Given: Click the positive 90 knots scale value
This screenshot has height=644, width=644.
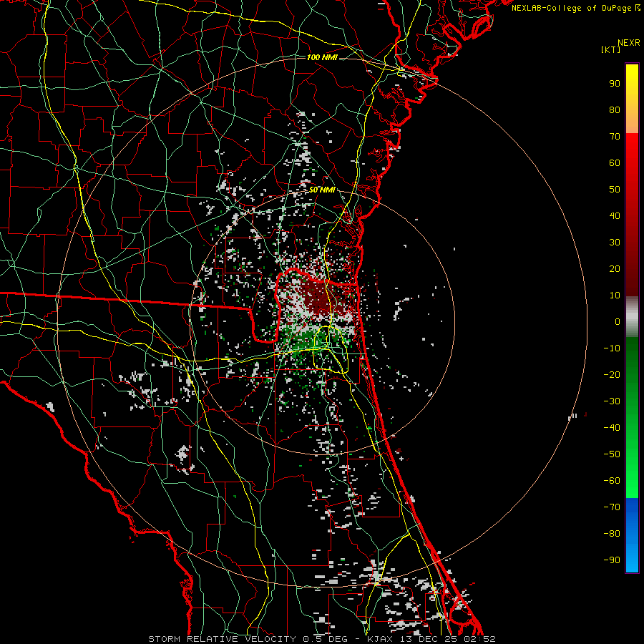Looking at the screenshot, I should click(615, 84).
